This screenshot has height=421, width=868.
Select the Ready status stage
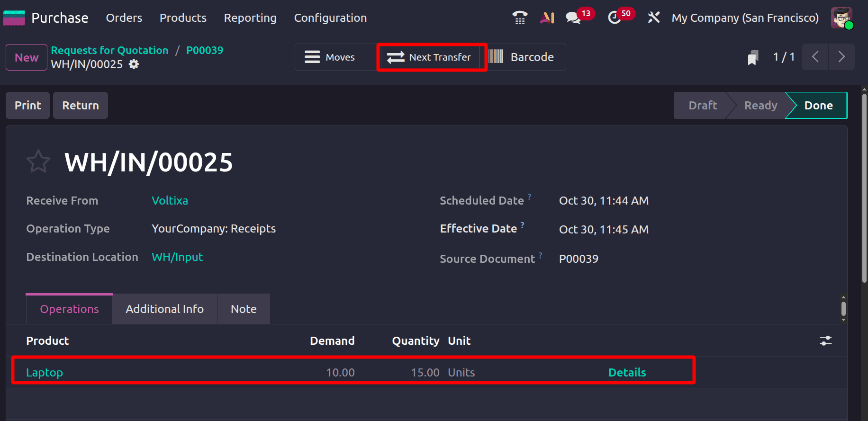(x=760, y=105)
